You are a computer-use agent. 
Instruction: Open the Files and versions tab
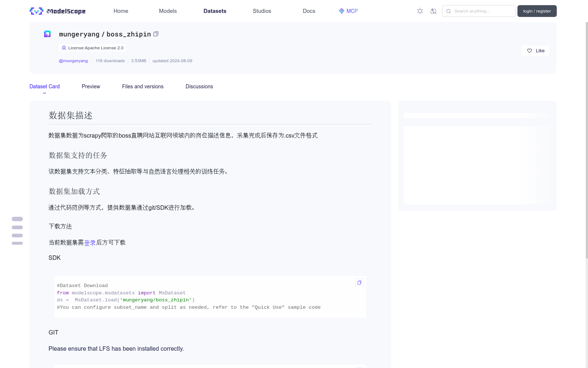coord(143,86)
